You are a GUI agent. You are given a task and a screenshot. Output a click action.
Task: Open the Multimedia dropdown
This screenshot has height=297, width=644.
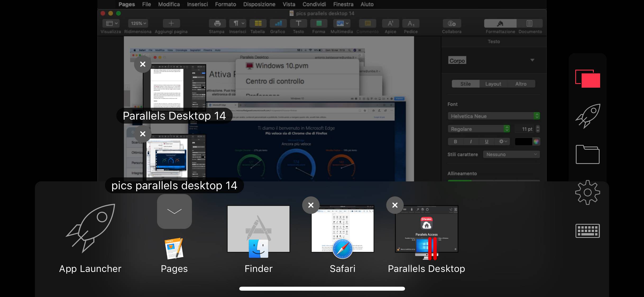(342, 23)
